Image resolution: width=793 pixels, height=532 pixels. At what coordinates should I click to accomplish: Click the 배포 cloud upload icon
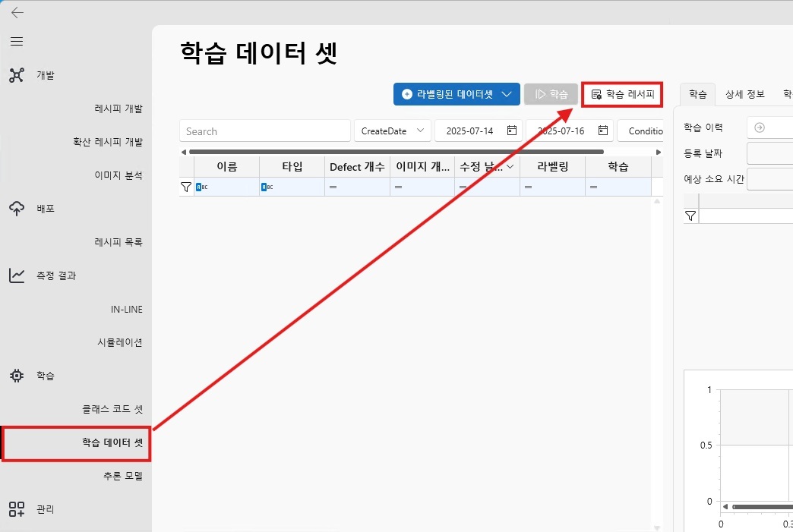tap(17, 209)
